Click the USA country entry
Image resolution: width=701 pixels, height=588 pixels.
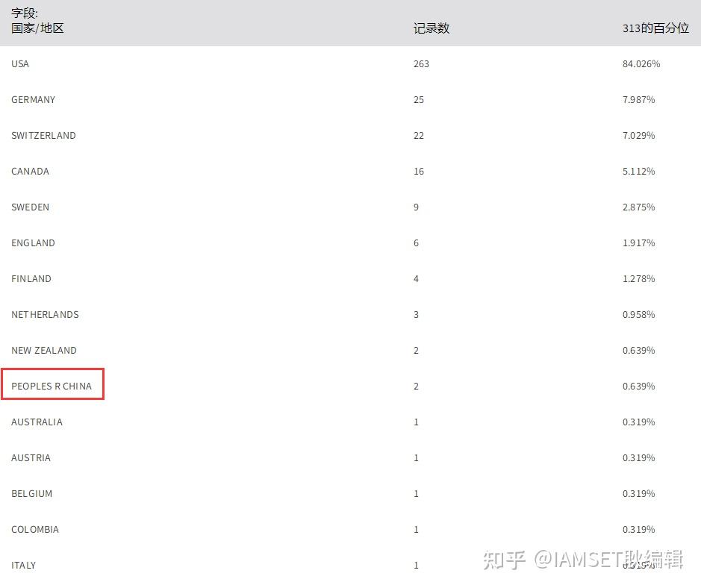click(20, 64)
